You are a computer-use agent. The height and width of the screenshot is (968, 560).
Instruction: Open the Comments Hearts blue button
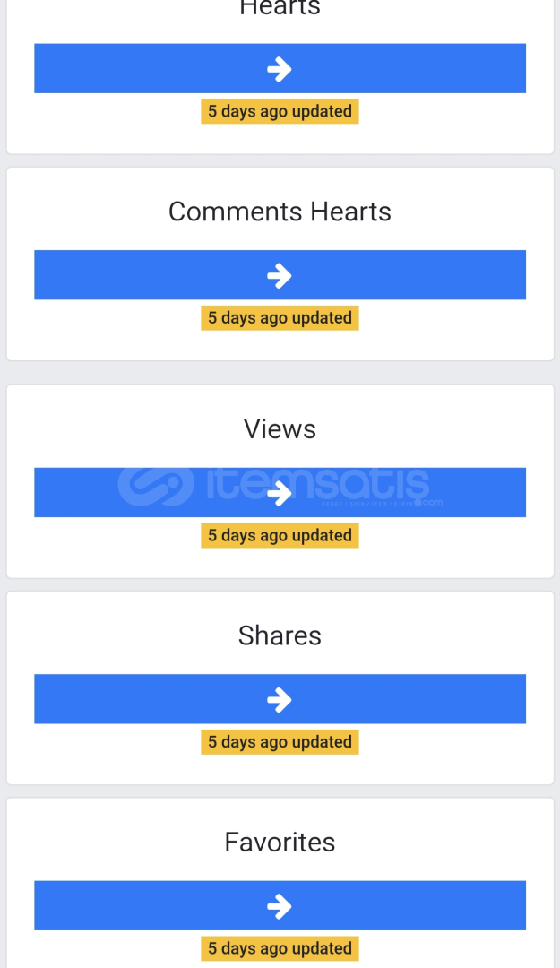[x=280, y=275]
